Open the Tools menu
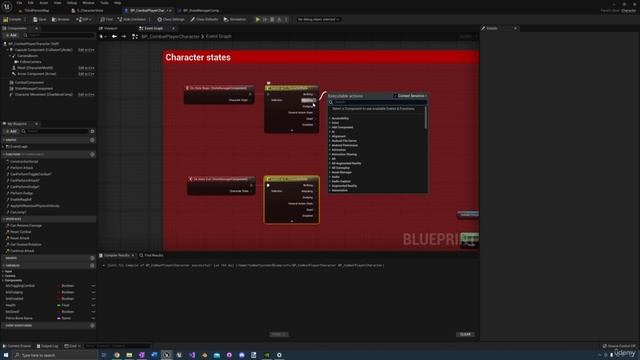This screenshot has height=360, width=640. [104, 3]
